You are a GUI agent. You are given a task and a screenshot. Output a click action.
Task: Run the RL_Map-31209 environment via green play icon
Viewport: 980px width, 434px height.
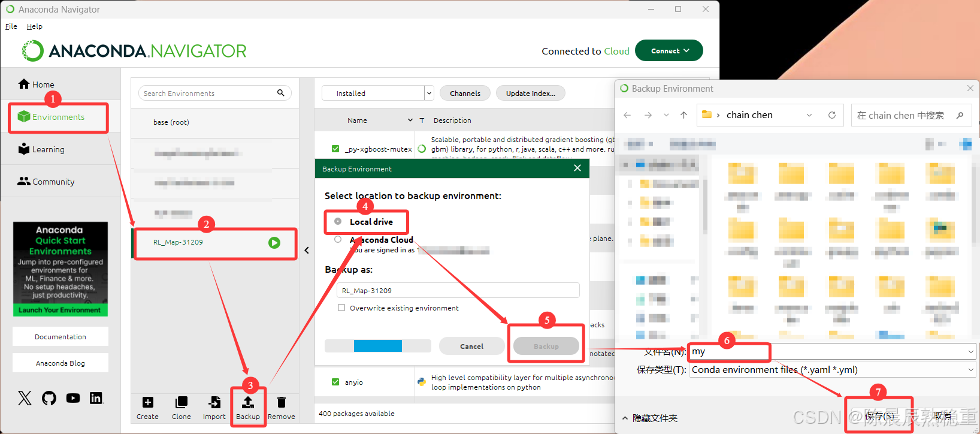tap(274, 243)
